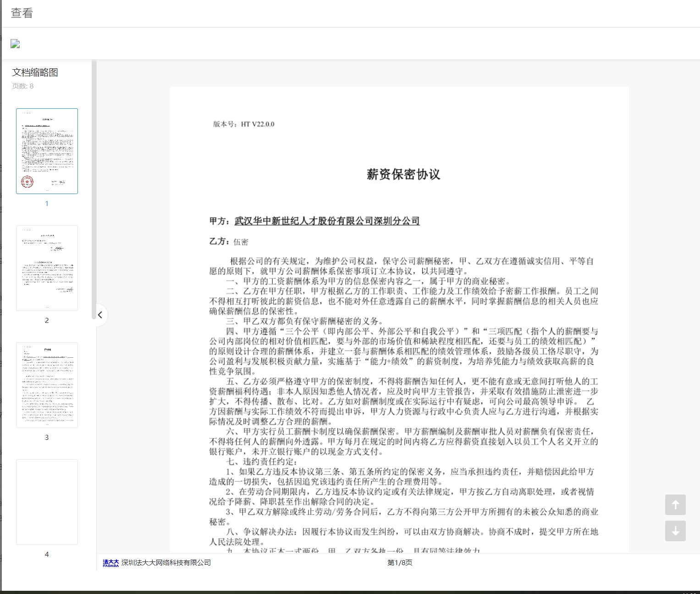Click underlined company name 武汉华中新世纪人才股份有限公司深圳分公司

tap(327, 221)
